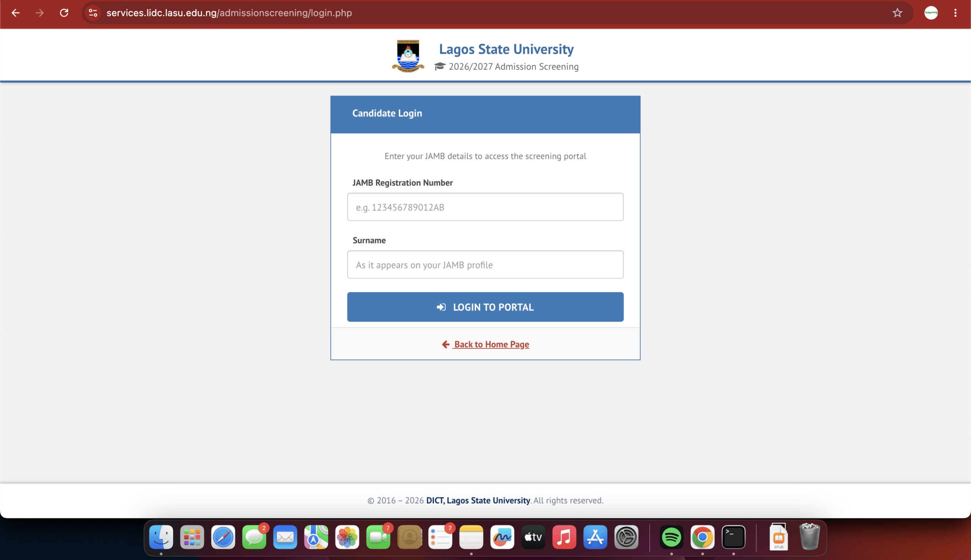The height and width of the screenshot is (560, 971).
Task: Launch Safari from the dock
Action: click(223, 537)
